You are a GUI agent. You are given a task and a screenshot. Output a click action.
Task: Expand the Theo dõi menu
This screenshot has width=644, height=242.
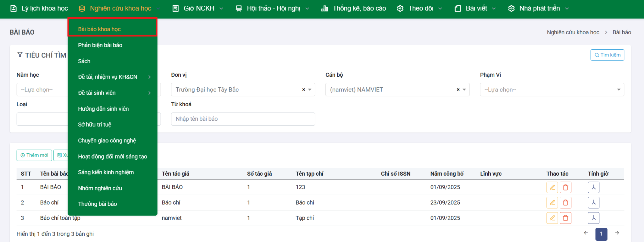tap(419, 8)
